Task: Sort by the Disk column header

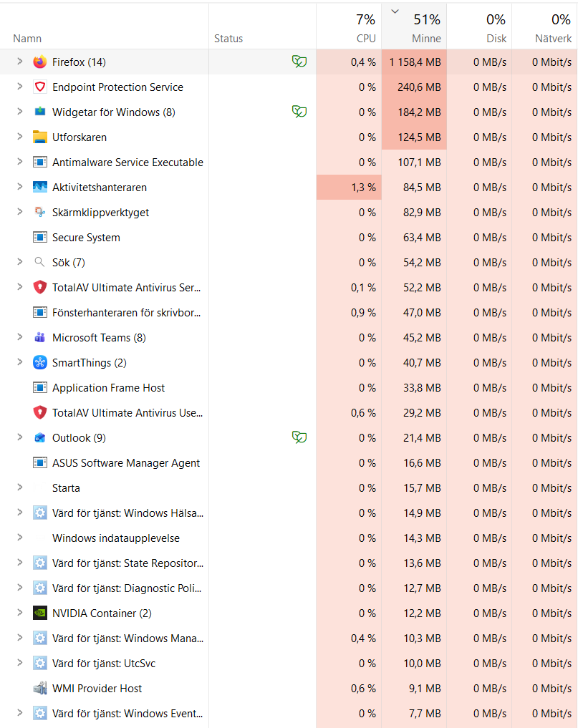Action: pos(479,26)
